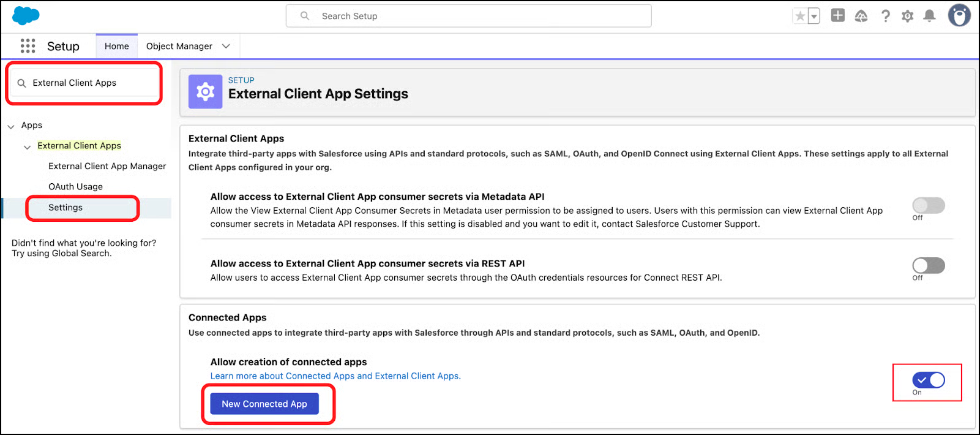Open the App Launcher dots grid

(28, 46)
